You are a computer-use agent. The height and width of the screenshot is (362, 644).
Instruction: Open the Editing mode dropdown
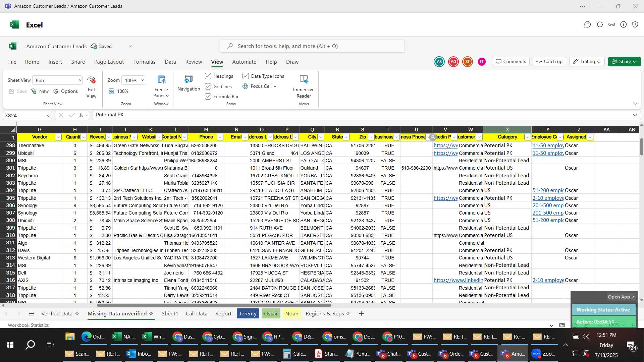(587, 62)
